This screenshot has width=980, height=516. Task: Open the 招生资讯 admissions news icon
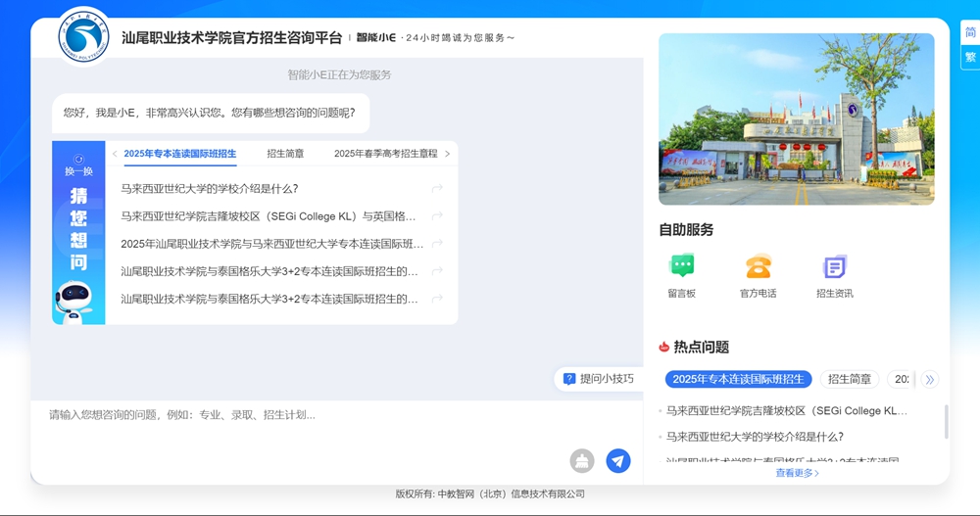(834, 266)
